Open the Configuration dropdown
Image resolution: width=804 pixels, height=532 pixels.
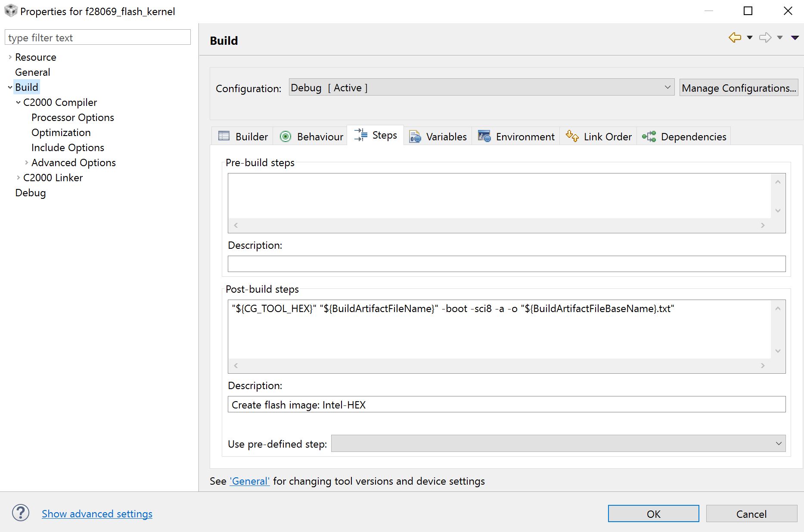481,87
